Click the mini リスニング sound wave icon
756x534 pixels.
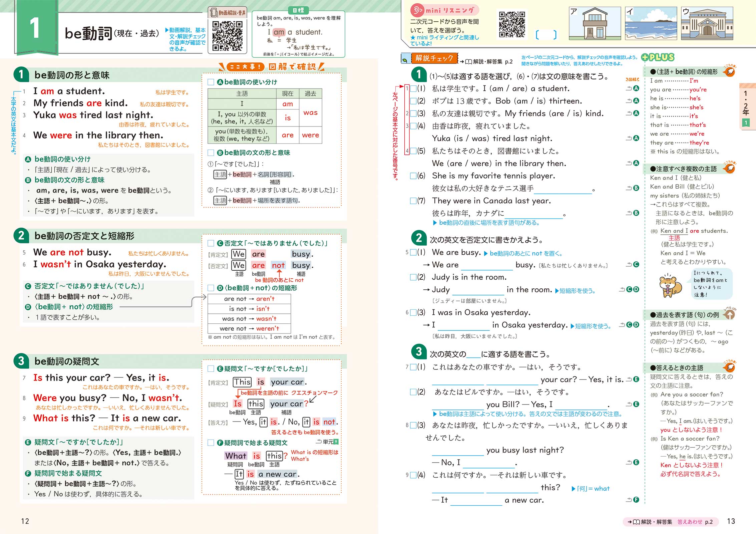pos(417,10)
